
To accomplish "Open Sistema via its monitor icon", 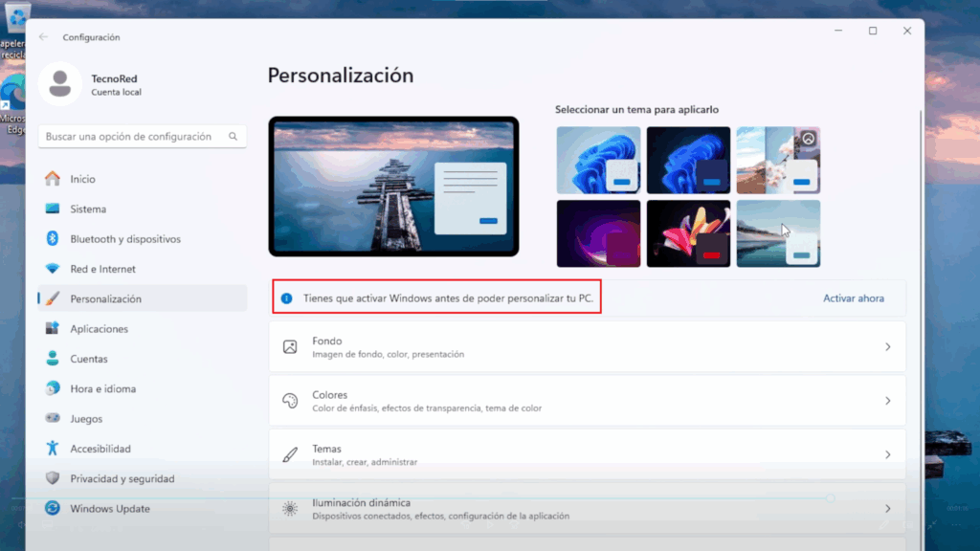I will (53, 209).
